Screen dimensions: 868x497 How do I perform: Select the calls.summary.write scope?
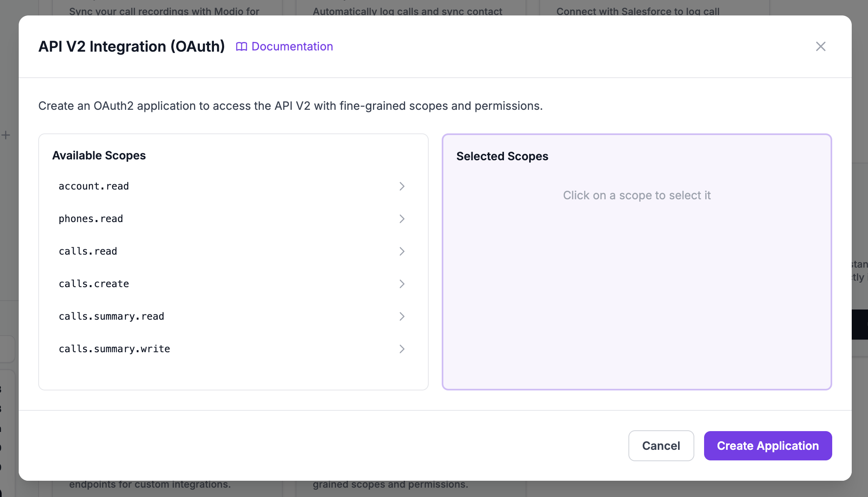tap(114, 349)
